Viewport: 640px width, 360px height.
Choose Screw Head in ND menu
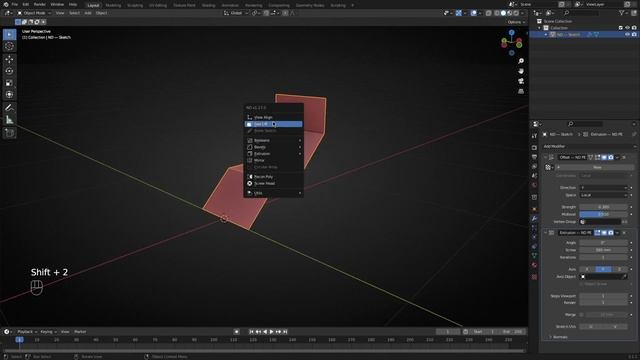tap(273, 184)
